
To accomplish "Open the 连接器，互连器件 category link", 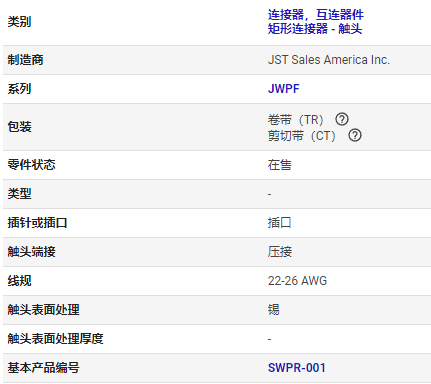I will 315,15.
